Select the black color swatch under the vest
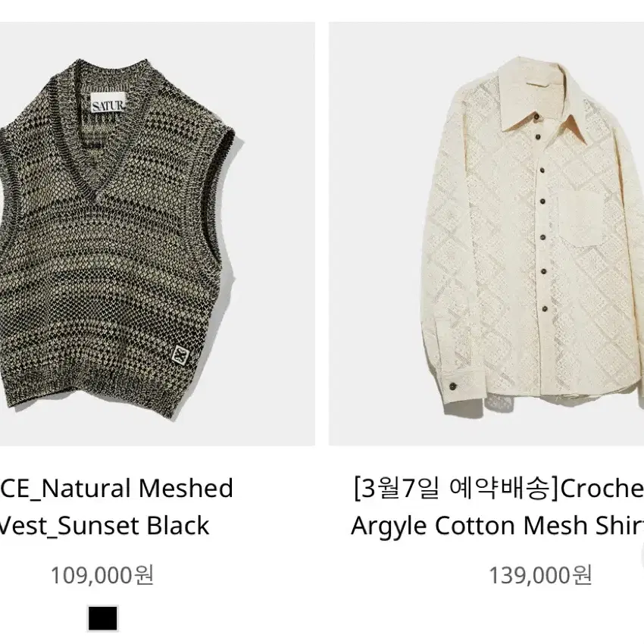This screenshot has width=644, height=644. point(103,618)
